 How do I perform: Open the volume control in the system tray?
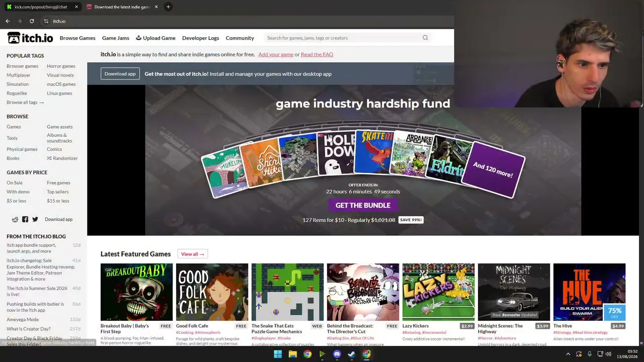(608, 354)
